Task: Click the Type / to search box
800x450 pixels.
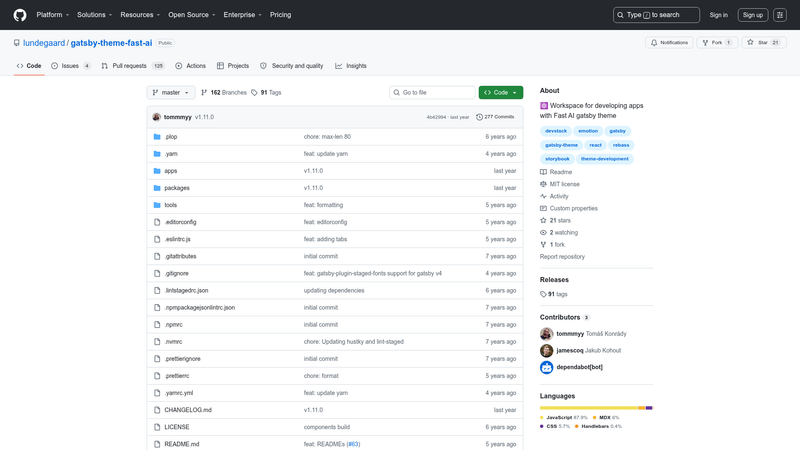Action: tap(656, 15)
